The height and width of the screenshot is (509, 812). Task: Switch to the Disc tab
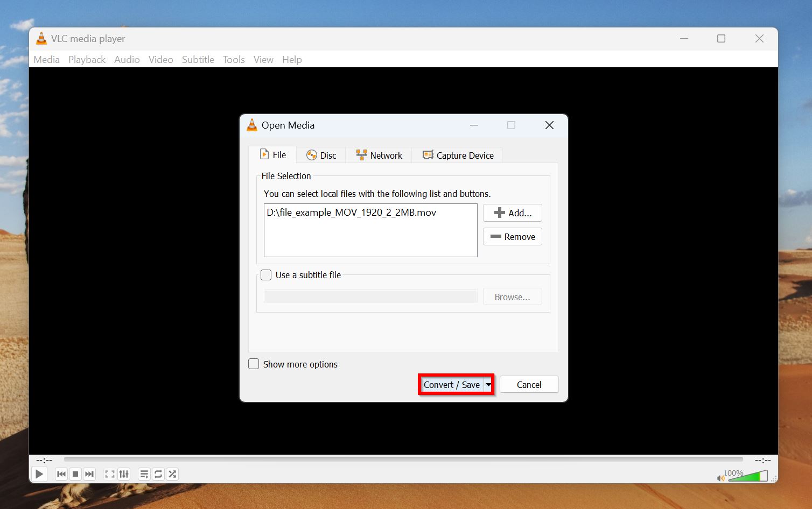pos(321,155)
